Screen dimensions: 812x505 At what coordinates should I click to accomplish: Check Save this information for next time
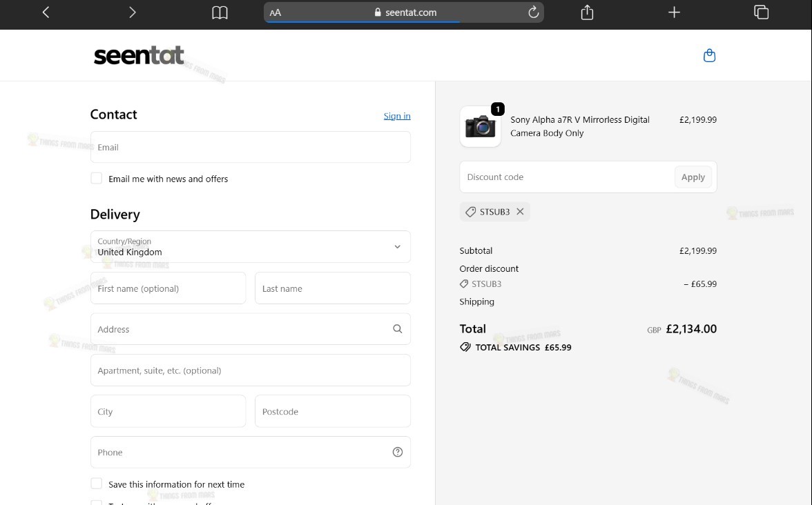click(97, 483)
